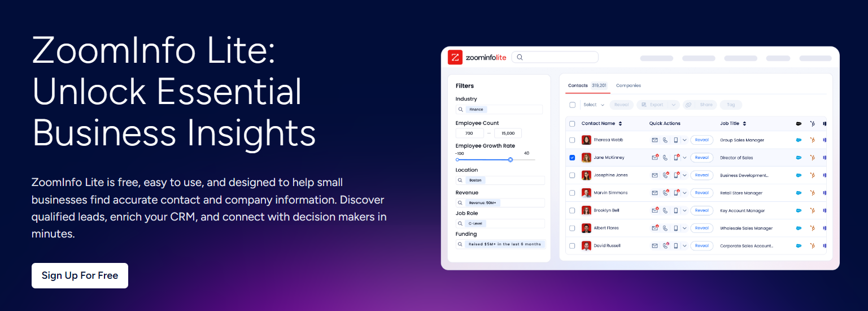Click Salesforce icon in table header
Screen dimensions: 868x311
tap(799, 123)
